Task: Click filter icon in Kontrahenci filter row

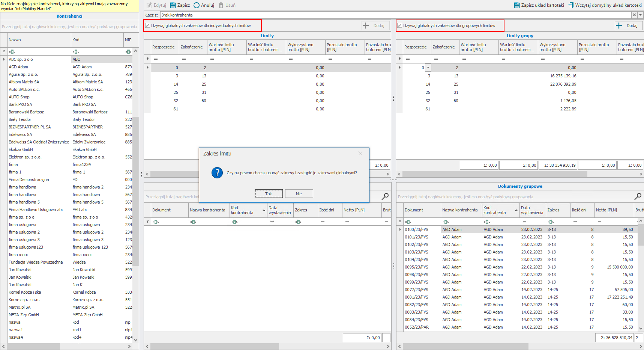Action: point(4,51)
